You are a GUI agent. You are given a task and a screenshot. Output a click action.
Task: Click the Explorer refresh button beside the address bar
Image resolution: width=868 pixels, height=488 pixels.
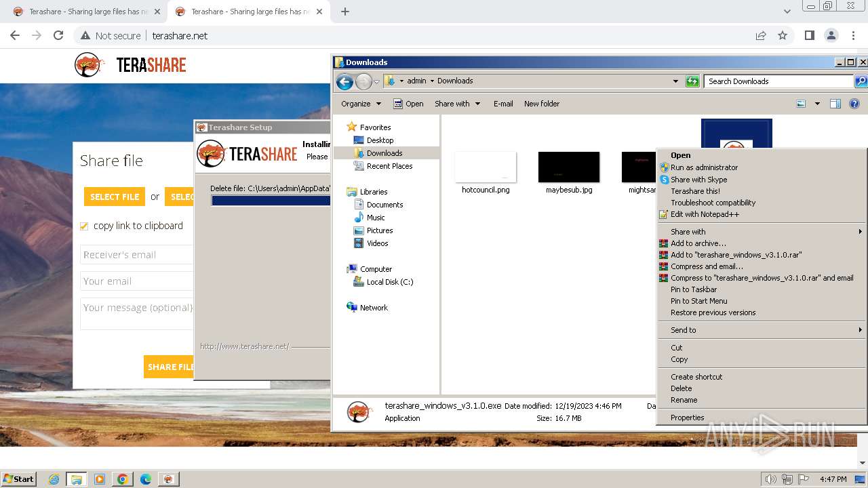pos(692,81)
